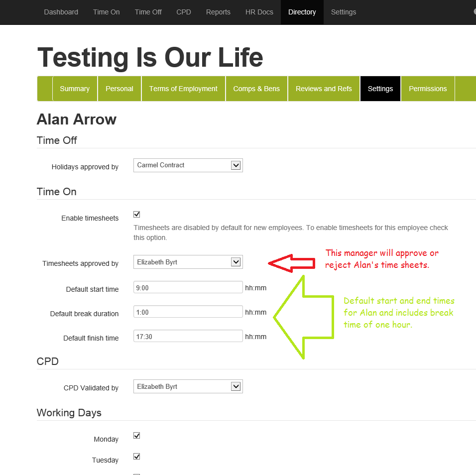
Task: Open the Terms of Employment tab
Action: [183, 89]
